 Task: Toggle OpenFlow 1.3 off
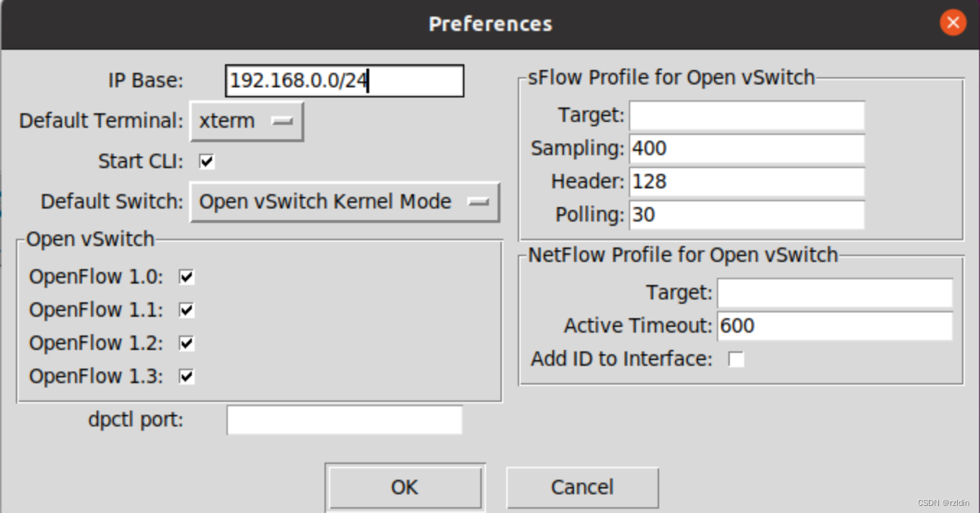pyautogui.click(x=185, y=376)
